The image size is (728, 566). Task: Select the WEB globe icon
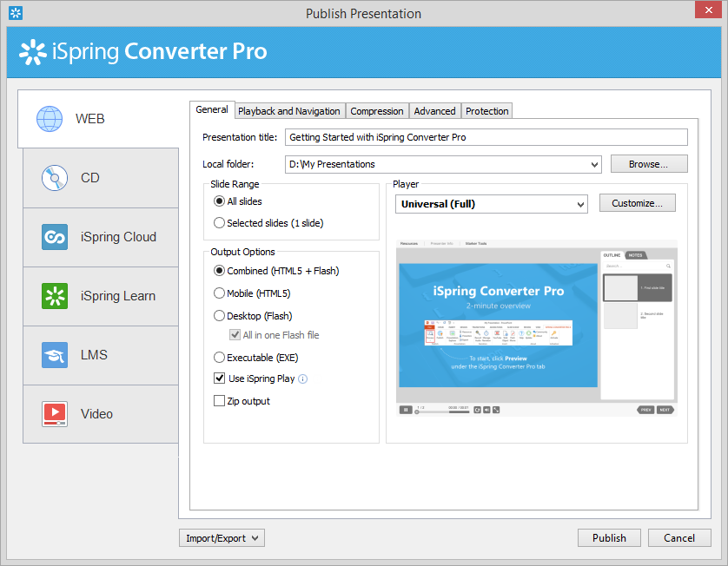click(x=50, y=119)
